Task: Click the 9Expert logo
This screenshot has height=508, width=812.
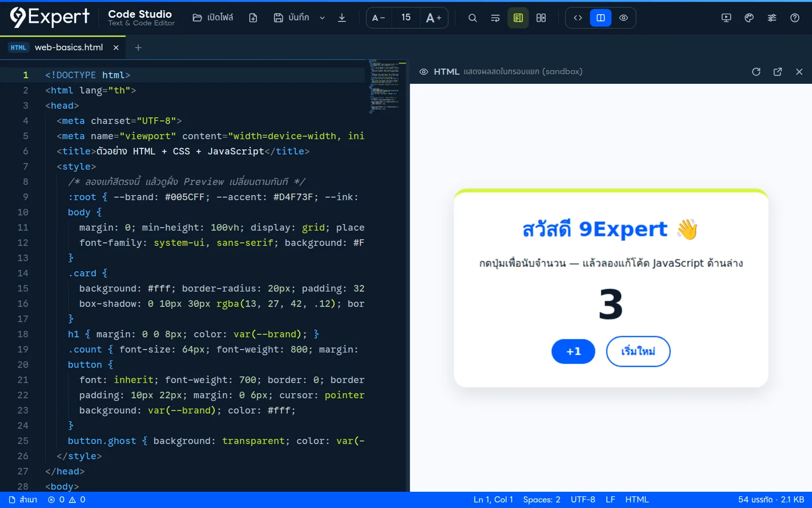Action: [50, 17]
